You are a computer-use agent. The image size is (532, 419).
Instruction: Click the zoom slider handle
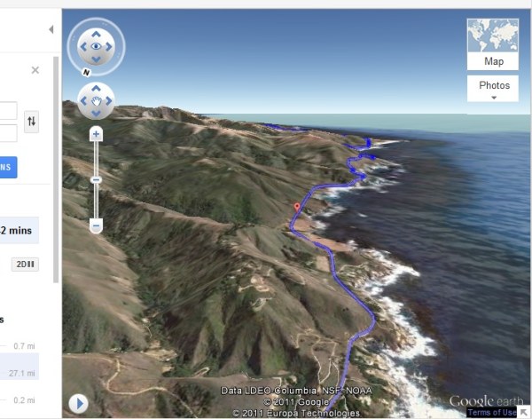(x=96, y=180)
